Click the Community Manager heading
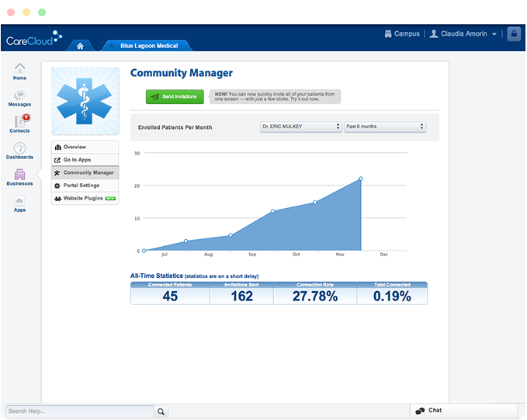Image resolution: width=527 pixels, height=420 pixels. [x=182, y=73]
